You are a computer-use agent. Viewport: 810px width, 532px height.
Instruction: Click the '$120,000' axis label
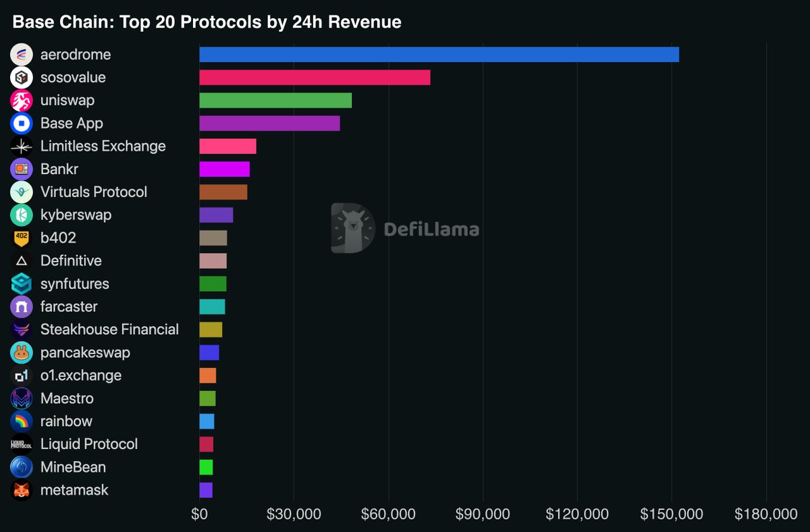(577, 514)
